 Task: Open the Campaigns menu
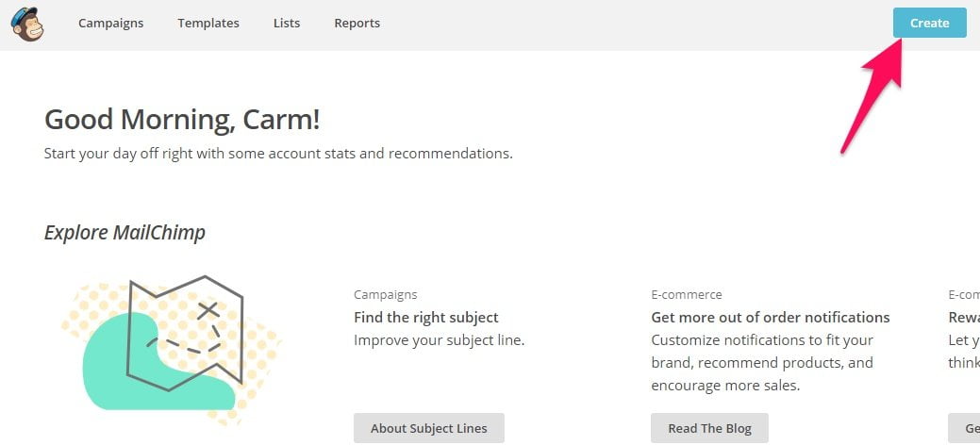coord(110,24)
